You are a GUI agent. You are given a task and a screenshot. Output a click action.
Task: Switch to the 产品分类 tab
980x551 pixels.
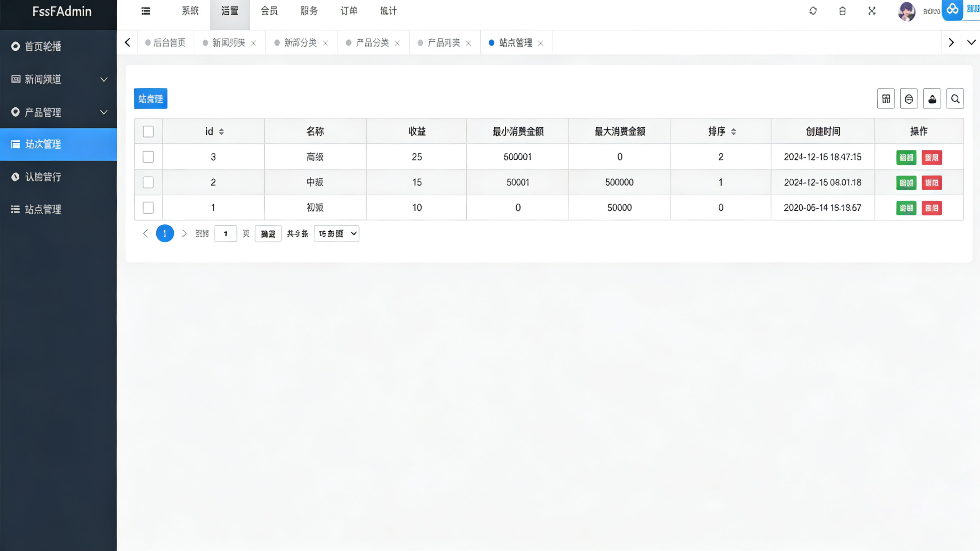(372, 43)
